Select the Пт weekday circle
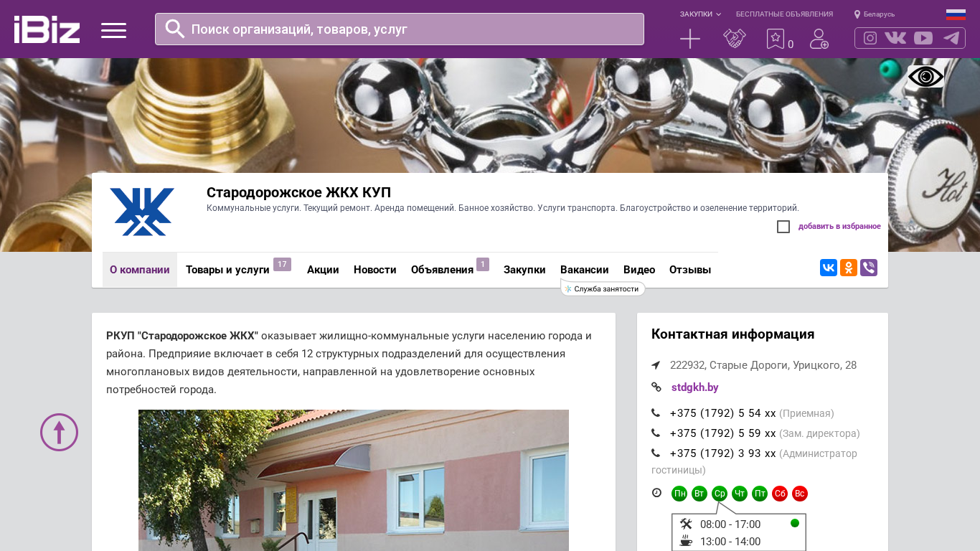 click(760, 494)
